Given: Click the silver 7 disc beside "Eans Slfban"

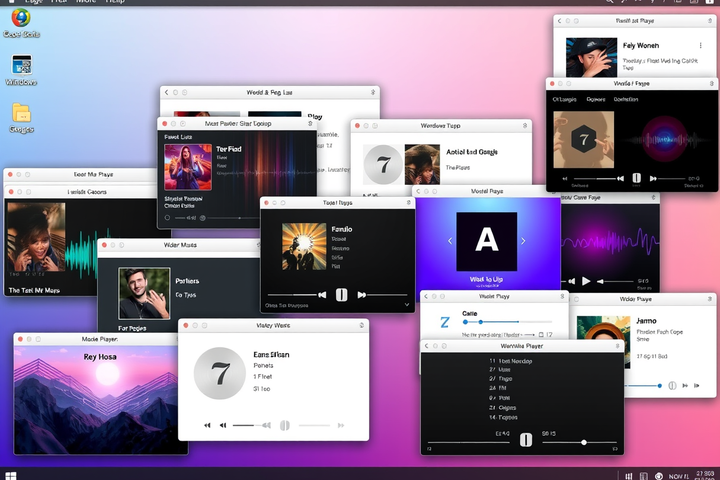Looking at the screenshot, I should (219, 373).
